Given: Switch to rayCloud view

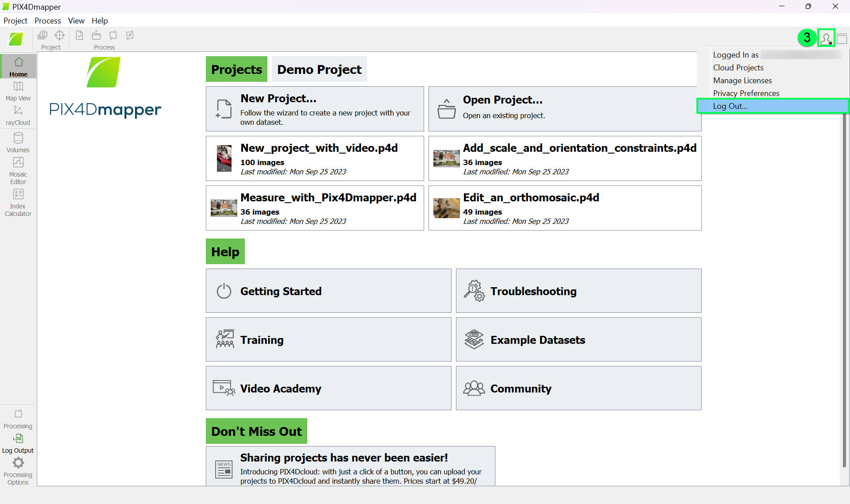Looking at the screenshot, I should click(18, 115).
